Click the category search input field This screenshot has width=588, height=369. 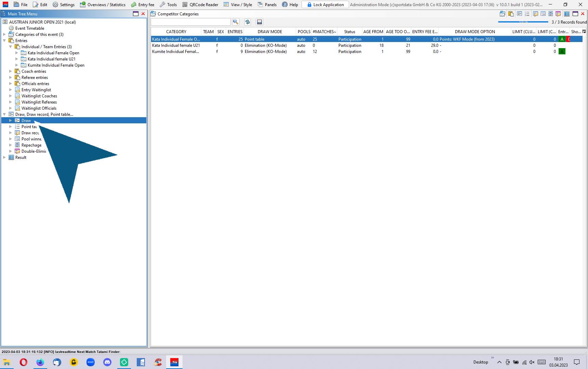[191, 22]
